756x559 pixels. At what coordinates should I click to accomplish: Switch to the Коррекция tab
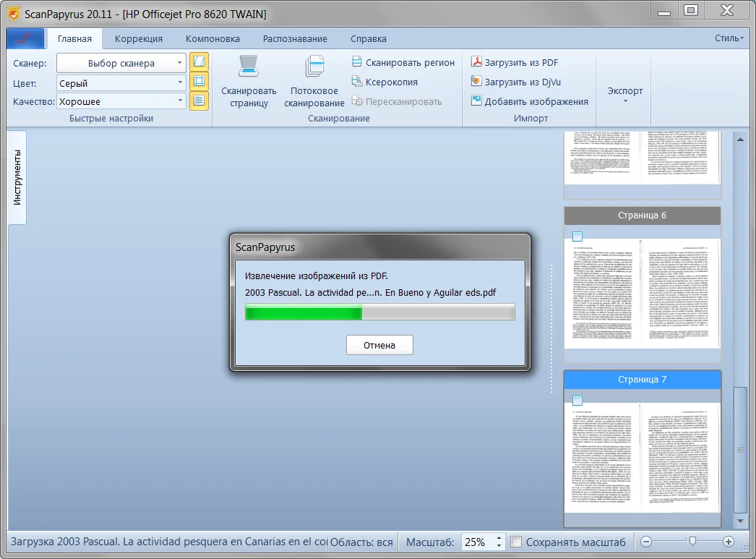[x=138, y=39]
